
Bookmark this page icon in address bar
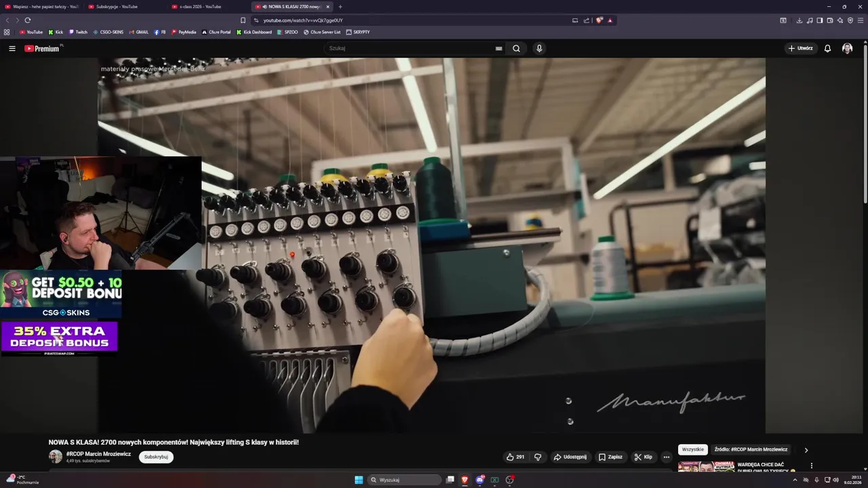[243, 20]
